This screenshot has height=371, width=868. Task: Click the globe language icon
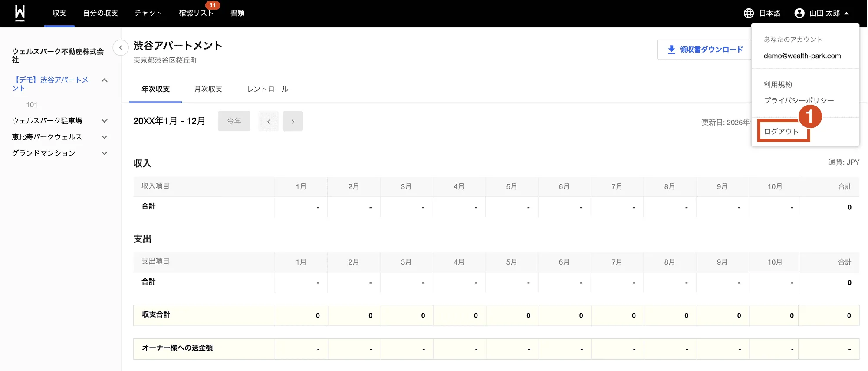[x=749, y=13]
